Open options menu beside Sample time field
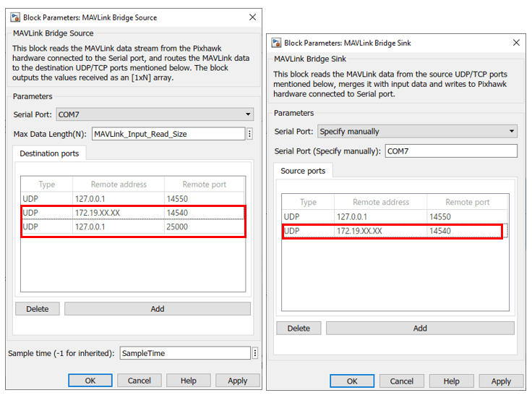Image resolution: width=532 pixels, height=398 pixels. (x=255, y=353)
